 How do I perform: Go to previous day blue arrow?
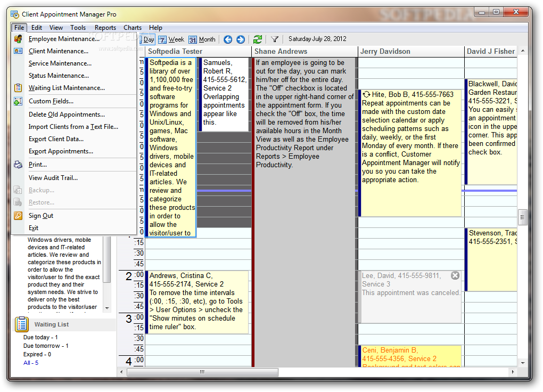tap(228, 39)
